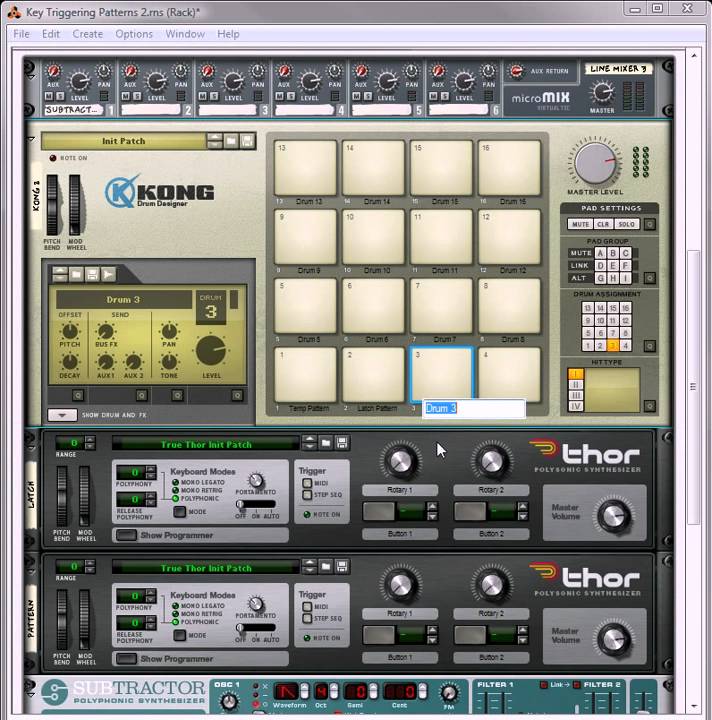Image resolution: width=712 pixels, height=720 pixels.
Task: Browse patches on the Latch Thor
Action: point(325,443)
